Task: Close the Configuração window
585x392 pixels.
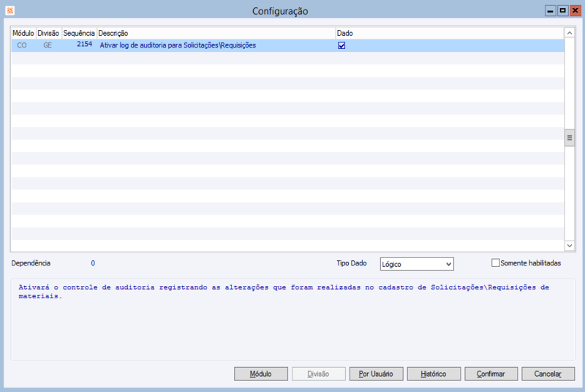Action: point(575,11)
